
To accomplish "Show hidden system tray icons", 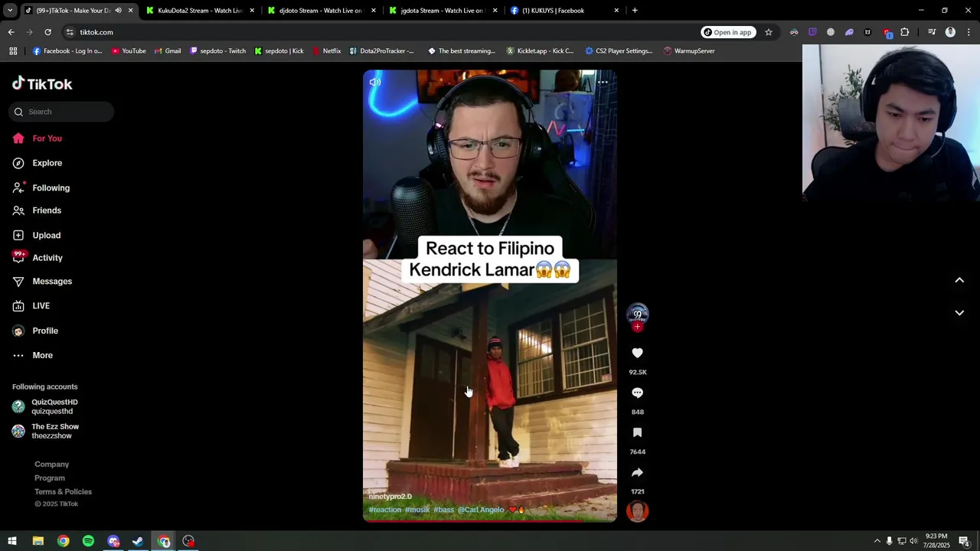I will tap(877, 541).
